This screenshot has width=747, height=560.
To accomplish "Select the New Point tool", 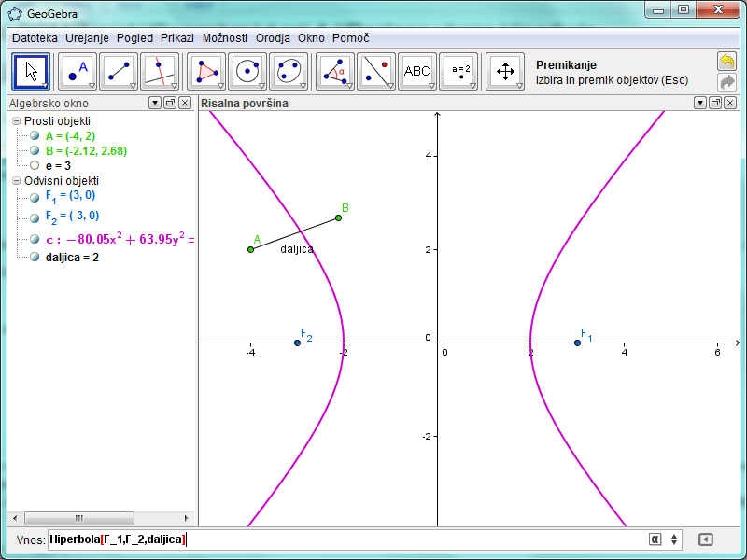I will click(x=78, y=71).
